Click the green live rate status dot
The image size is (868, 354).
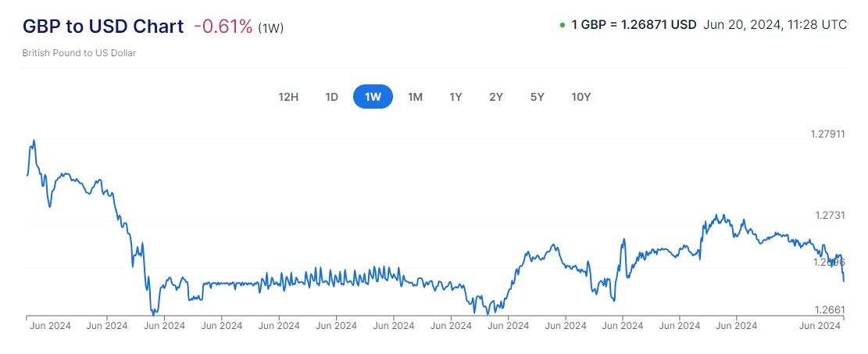point(563,25)
